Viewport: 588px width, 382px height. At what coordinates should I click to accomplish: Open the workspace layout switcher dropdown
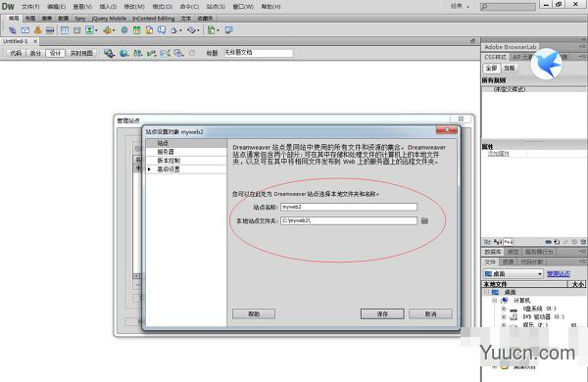pyautogui.click(x=461, y=6)
